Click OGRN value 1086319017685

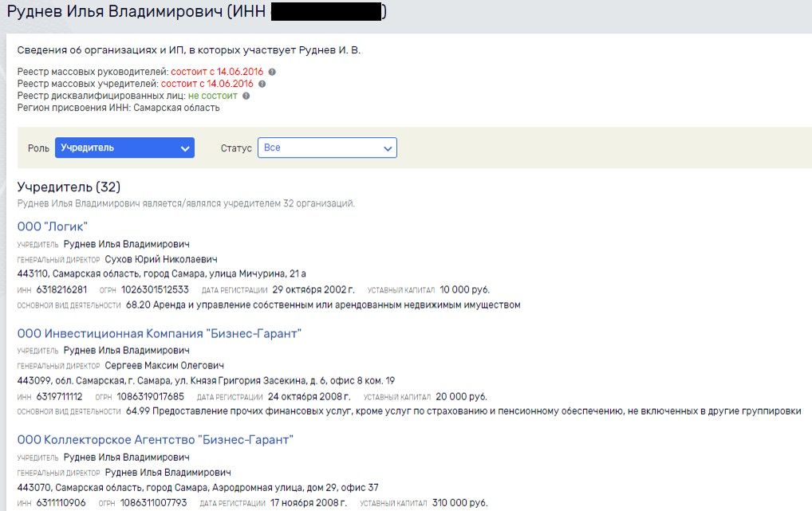pos(150,396)
